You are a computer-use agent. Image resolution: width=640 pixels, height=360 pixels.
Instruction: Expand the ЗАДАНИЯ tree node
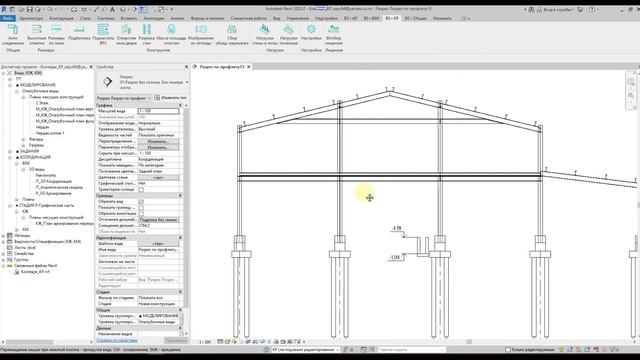pos(10,151)
